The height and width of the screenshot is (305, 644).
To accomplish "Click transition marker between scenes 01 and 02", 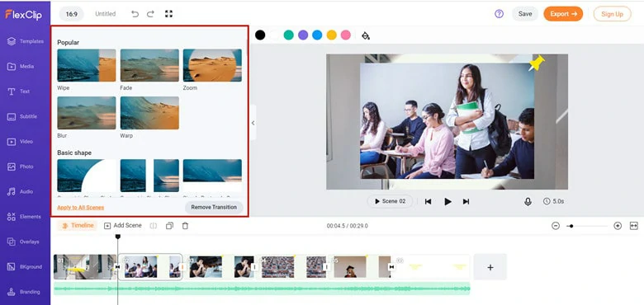I will [117, 267].
